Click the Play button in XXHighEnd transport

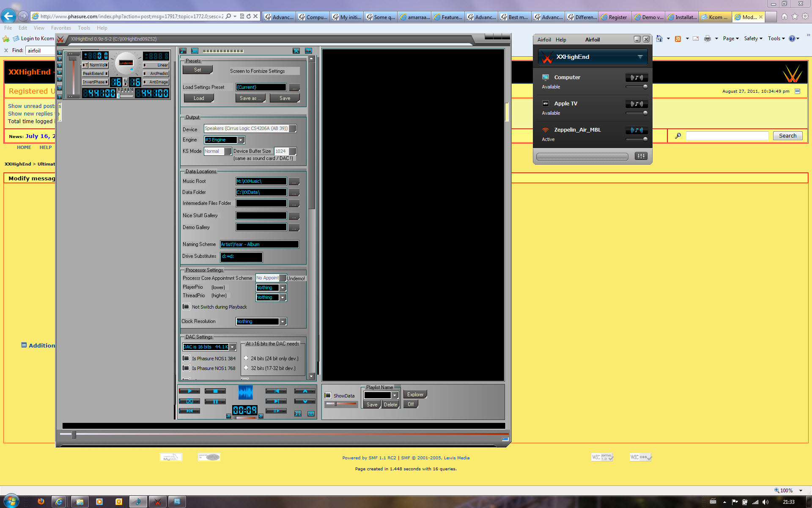coord(189,391)
